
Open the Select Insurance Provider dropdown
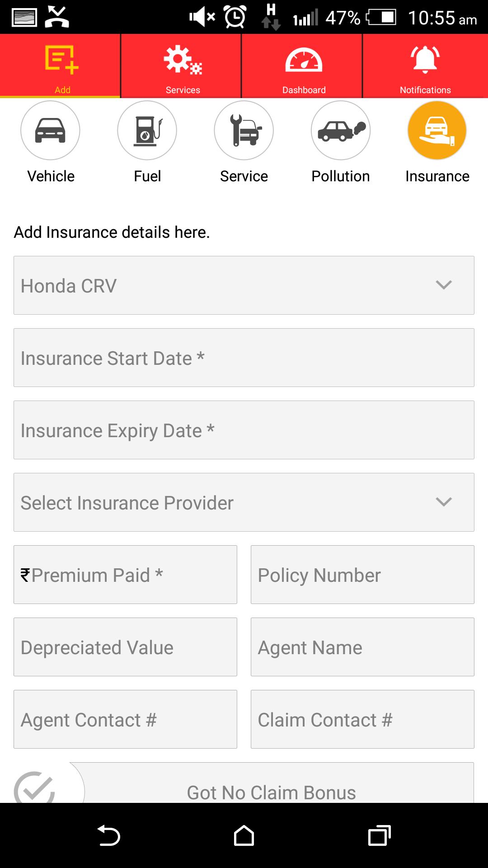[244, 502]
